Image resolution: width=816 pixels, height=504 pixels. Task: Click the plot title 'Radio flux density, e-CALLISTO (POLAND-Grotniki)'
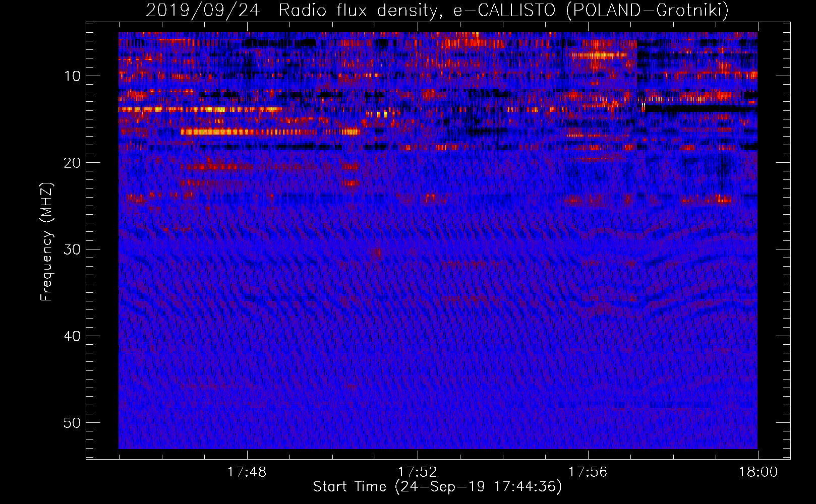pyautogui.click(x=503, y=10)
